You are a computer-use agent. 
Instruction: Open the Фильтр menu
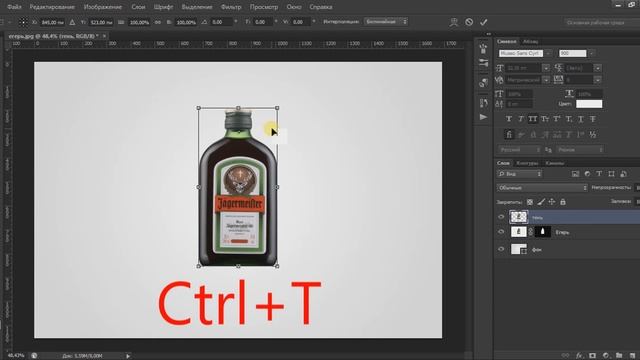click(231, 7)
